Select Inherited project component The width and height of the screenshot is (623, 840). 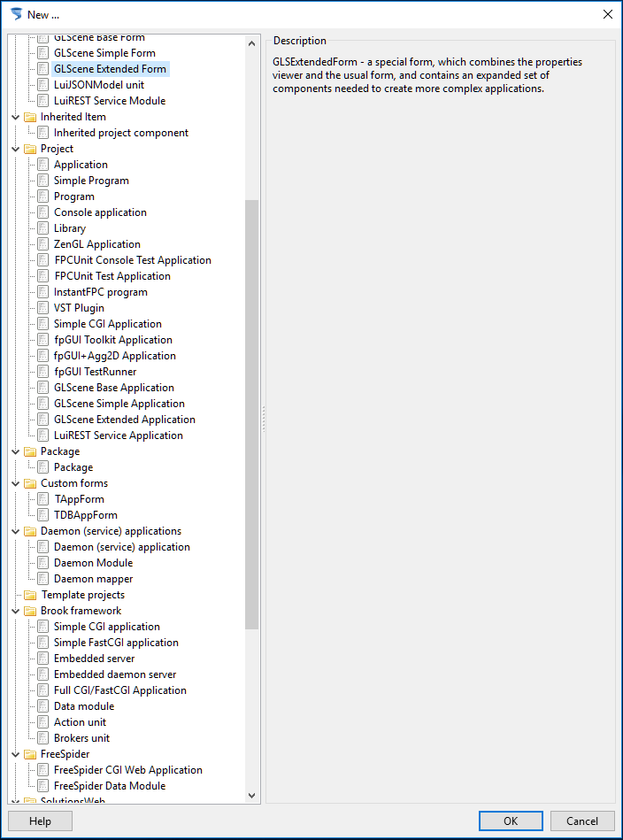pyautogui.click(x=121, y=133)
